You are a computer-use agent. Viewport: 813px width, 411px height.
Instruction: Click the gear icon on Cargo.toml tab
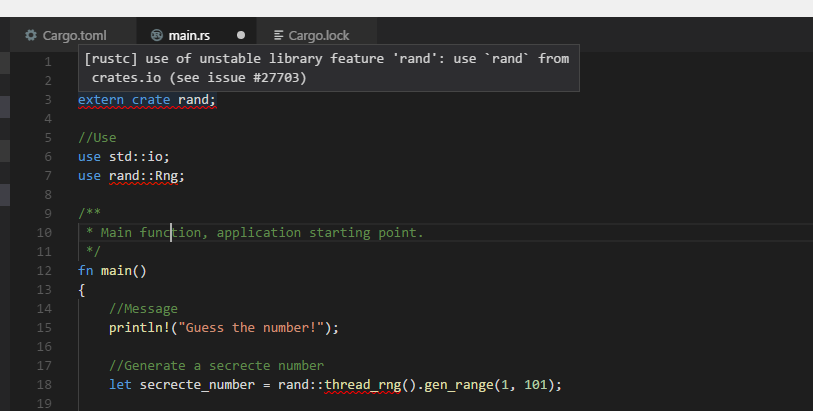pos(31,35)
